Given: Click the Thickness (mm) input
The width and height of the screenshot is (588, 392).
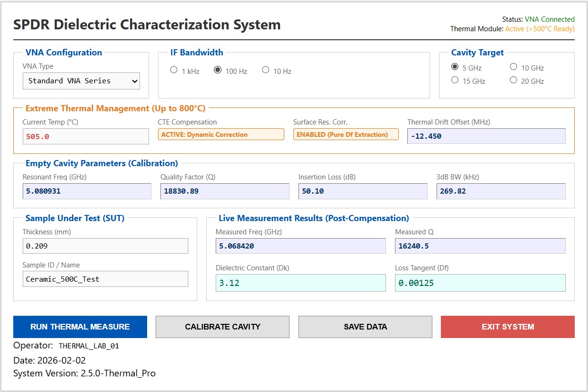Looking at the screenshot, I should pos(105,246).
